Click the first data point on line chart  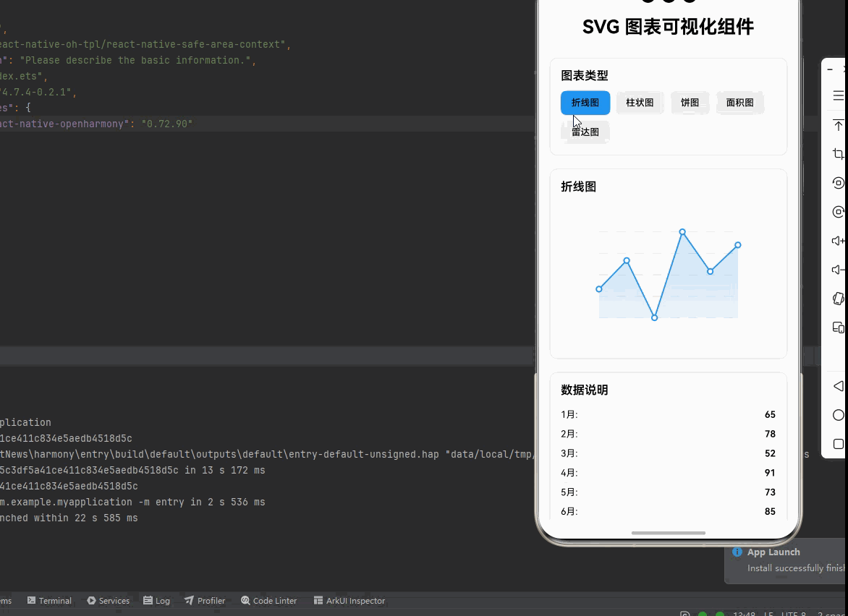598,289
